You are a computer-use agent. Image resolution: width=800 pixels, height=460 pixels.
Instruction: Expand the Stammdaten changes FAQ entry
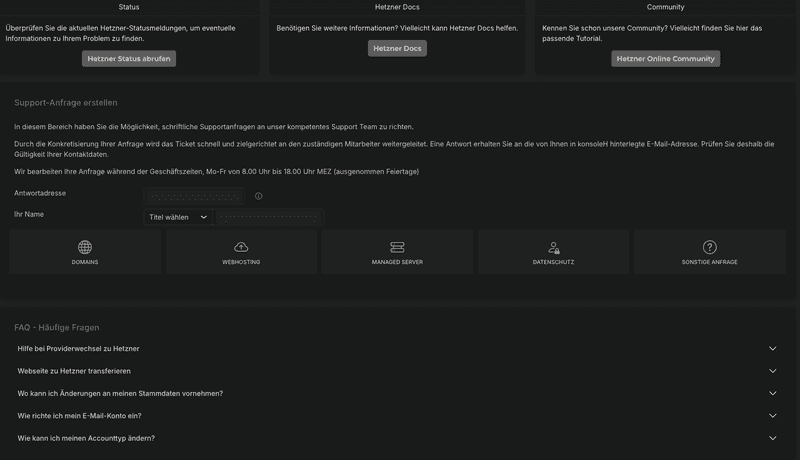pos(772,393)
